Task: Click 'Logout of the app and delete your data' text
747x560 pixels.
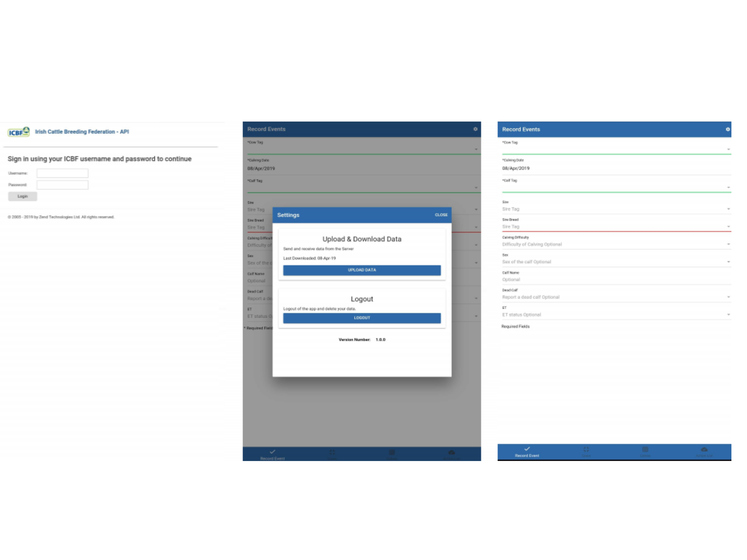Action: [319, 309]
